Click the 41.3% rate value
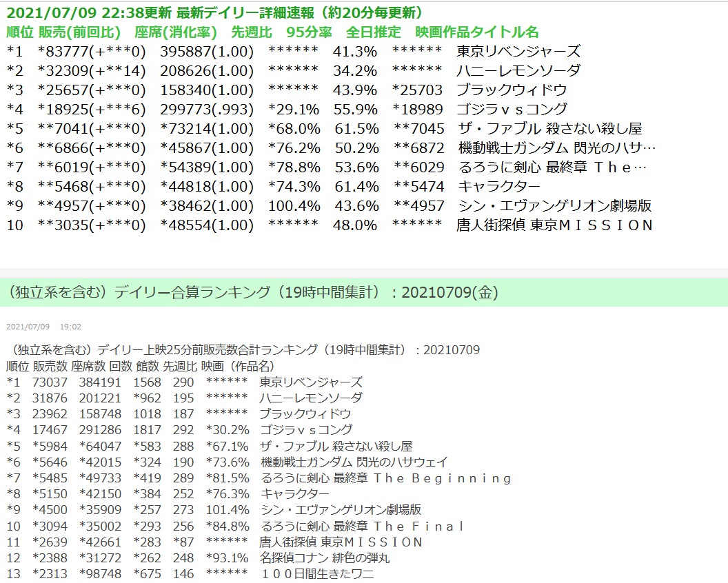The height and width of the screenshot is (583, 728). point(355,51)
